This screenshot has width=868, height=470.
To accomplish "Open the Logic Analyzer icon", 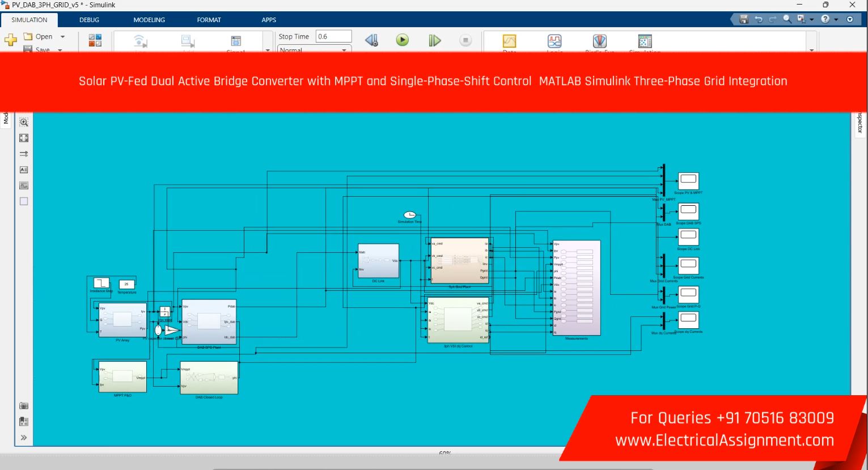I will point(554,41).
